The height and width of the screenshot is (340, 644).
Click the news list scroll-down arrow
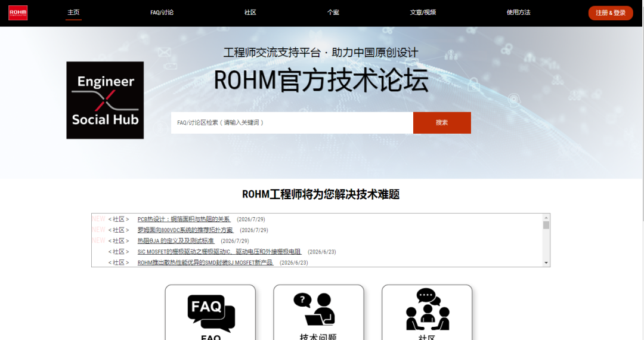click(546, 263)
